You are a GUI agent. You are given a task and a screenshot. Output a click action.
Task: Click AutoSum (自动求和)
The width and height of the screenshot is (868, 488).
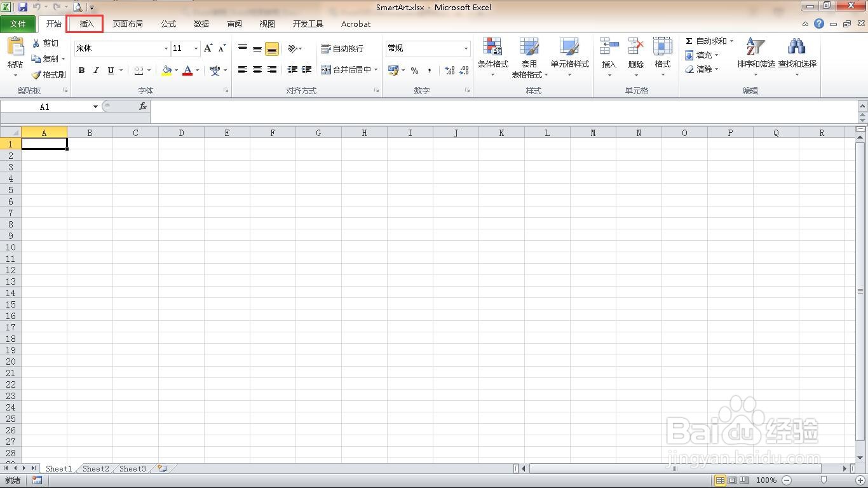705,41
